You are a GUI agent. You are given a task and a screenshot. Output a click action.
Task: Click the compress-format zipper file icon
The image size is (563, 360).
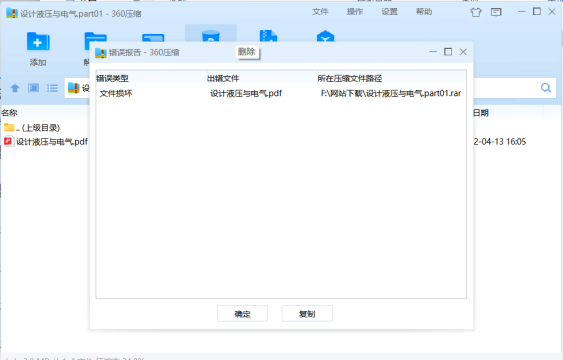(x=268, y=36)
